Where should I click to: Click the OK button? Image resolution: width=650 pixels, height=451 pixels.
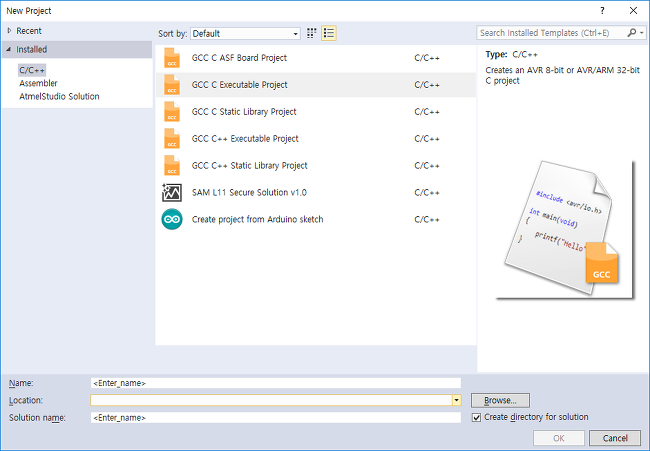coord(559,438)
